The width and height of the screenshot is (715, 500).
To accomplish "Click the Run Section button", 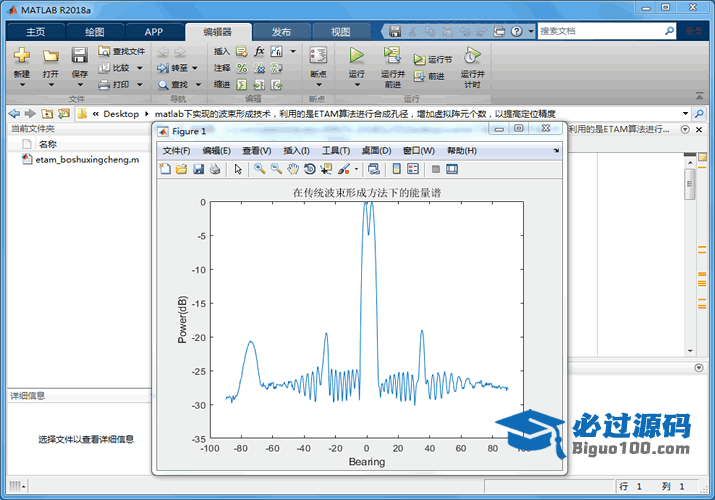I will [x=433, y=60].
